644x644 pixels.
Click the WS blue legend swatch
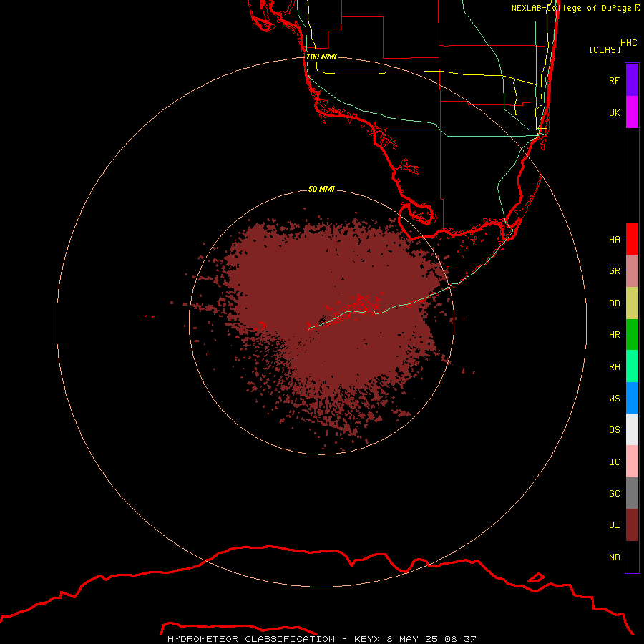632,398
